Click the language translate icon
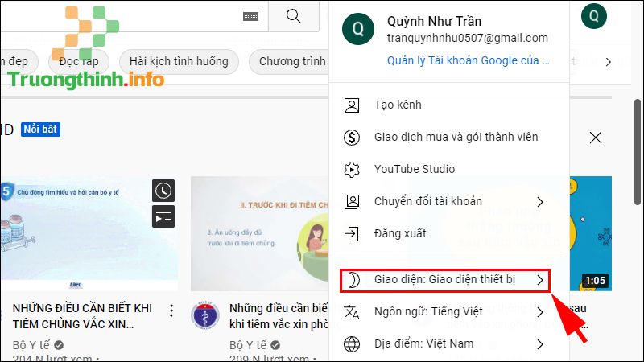The image size is (644, 362). pyautogui.click(x=352, y=312)
